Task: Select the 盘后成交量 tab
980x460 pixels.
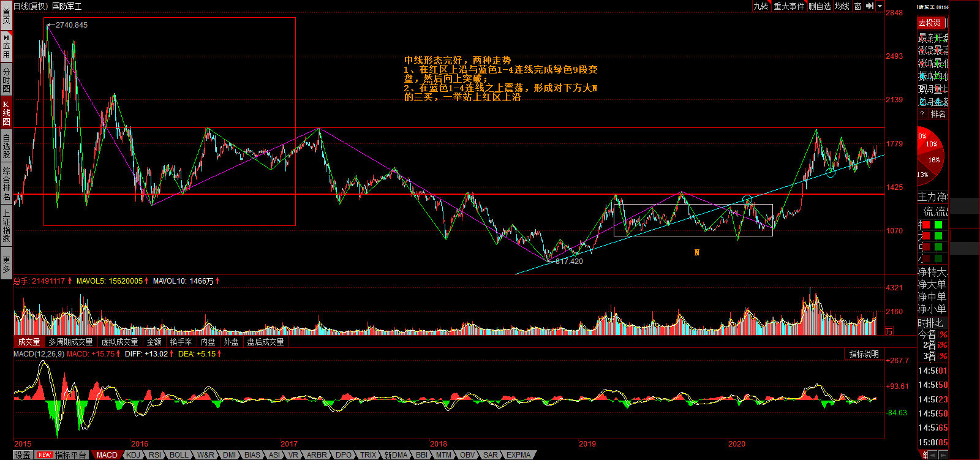Action: coord(266,342)
